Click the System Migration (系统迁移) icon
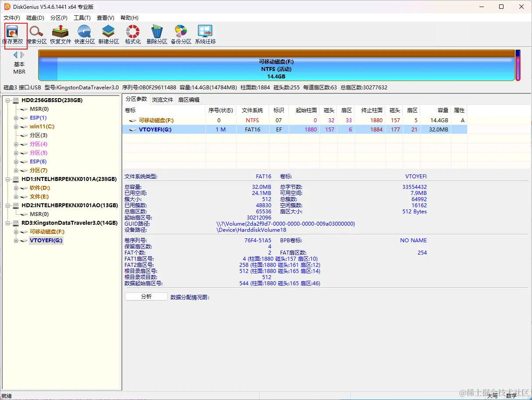Screen dimensions: 532x400 (x=206, y=35)
